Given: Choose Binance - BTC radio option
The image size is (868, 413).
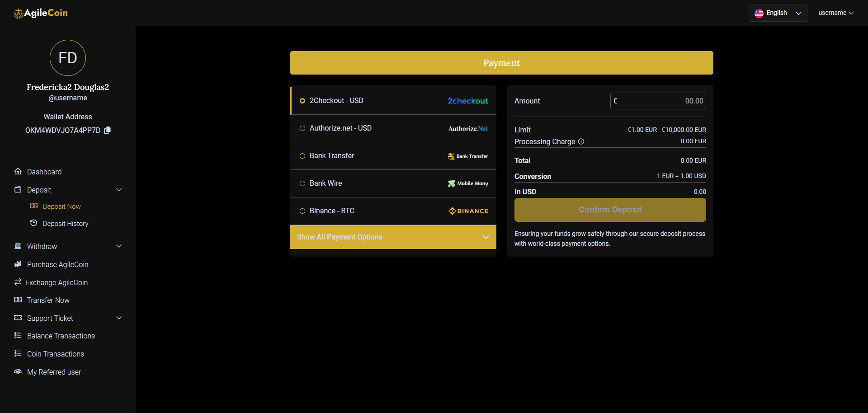Looking at the screenshot, I should 302,211.
